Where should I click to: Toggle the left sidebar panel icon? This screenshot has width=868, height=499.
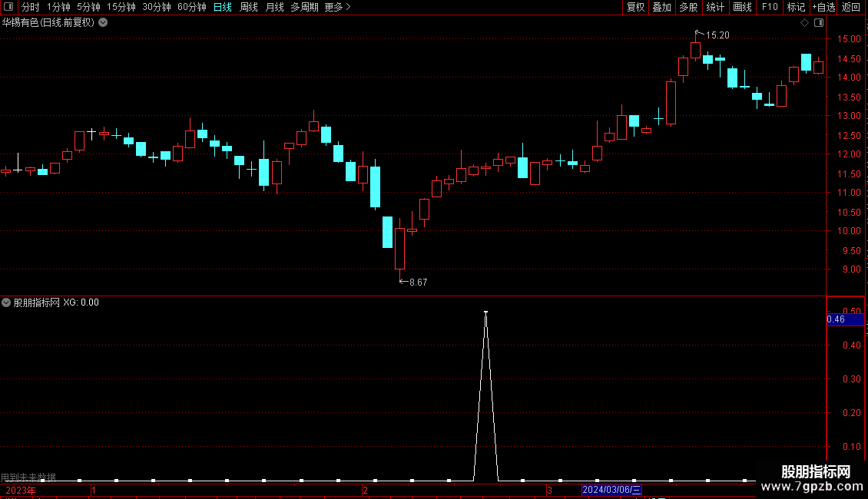tap(8, 7)
